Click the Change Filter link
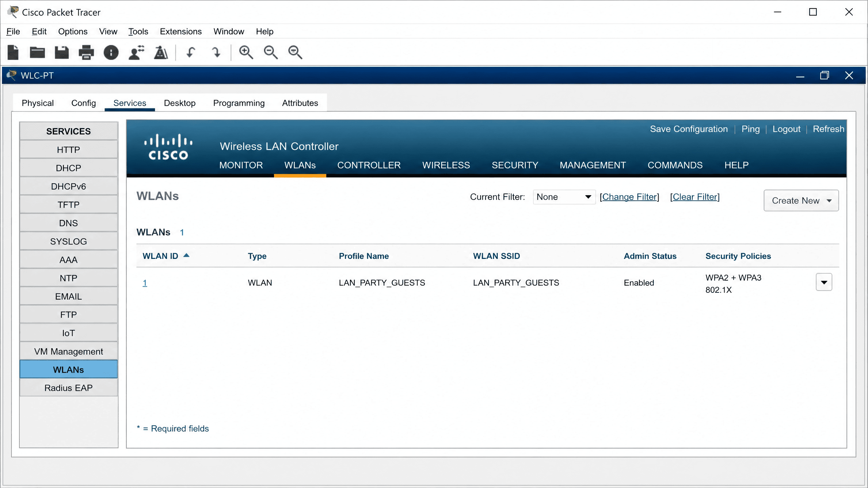 coord(629,197)
